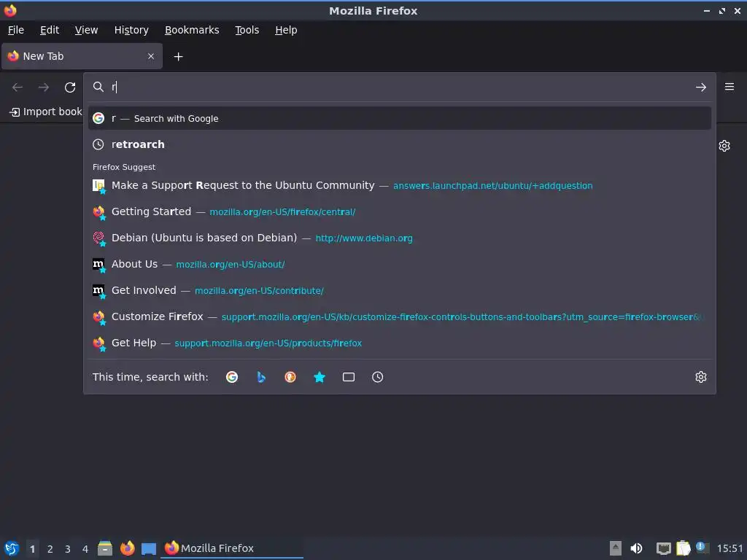The image size is (747, 560).
Task: Search this time with Bing icon
Action: click(261, 377)
